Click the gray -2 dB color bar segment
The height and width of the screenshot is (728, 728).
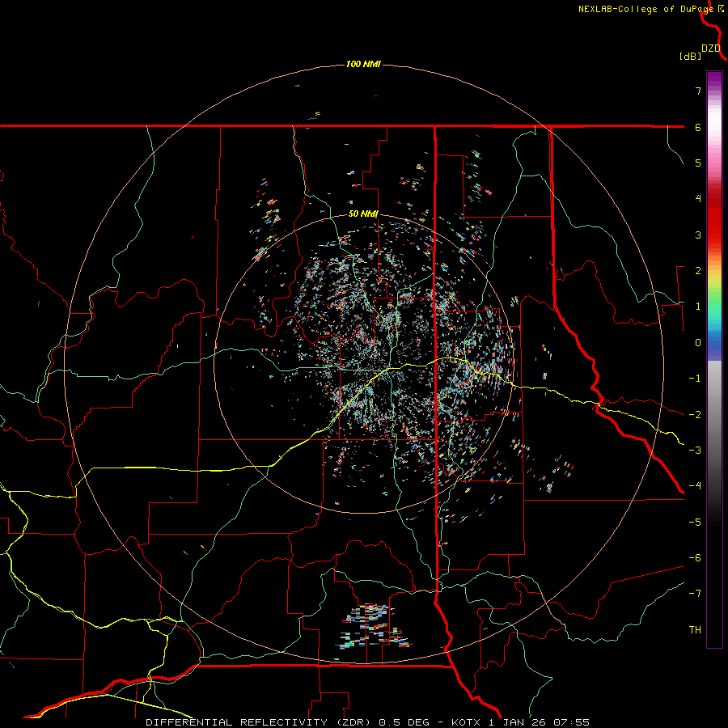(x=714, y=415)
